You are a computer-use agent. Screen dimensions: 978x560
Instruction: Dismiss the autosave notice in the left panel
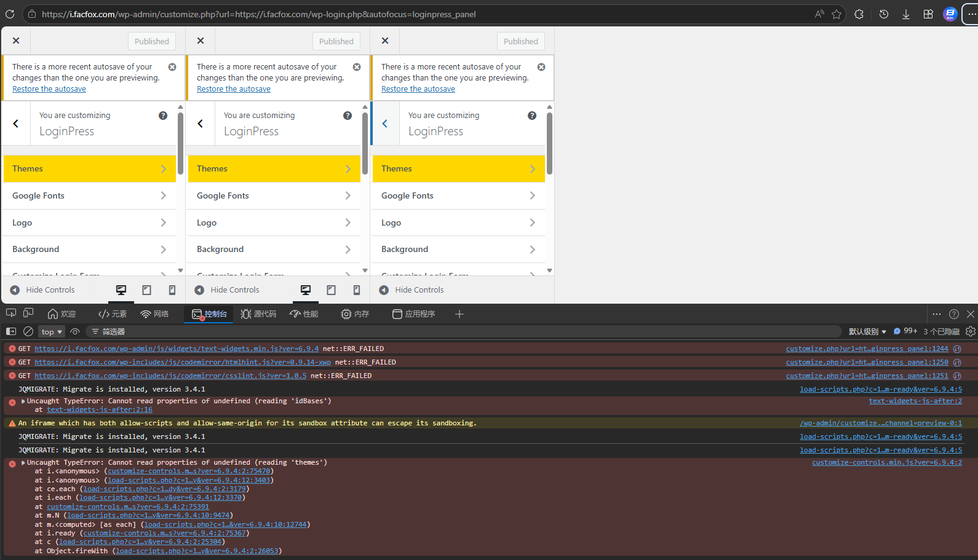click(x=172, y=67)
